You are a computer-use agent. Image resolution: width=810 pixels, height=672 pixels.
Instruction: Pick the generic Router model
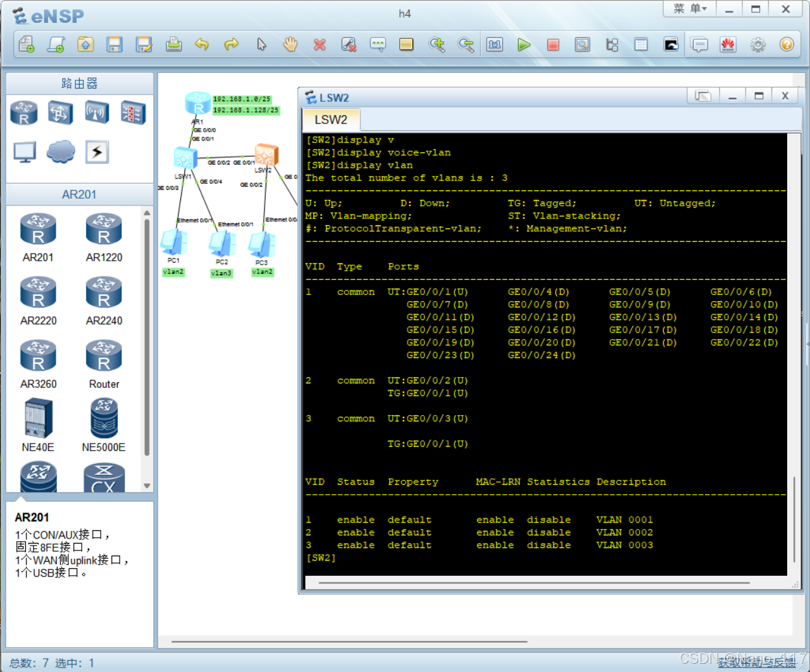coord(104,364)
